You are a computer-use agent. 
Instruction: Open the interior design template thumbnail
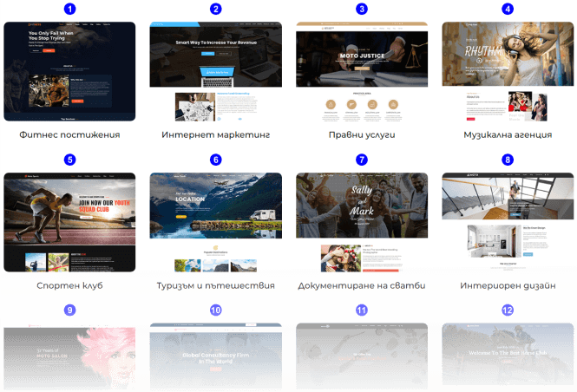pyautogui.click(x=508, y=222)
